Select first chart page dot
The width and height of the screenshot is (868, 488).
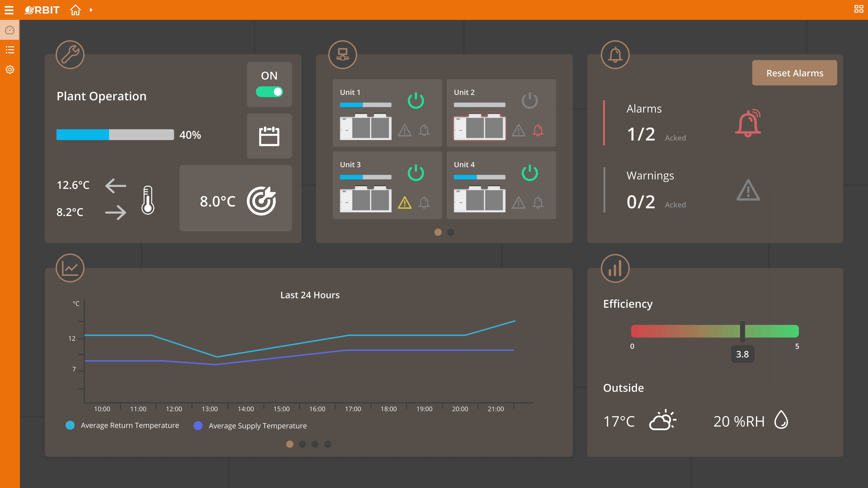coord(290,444)
